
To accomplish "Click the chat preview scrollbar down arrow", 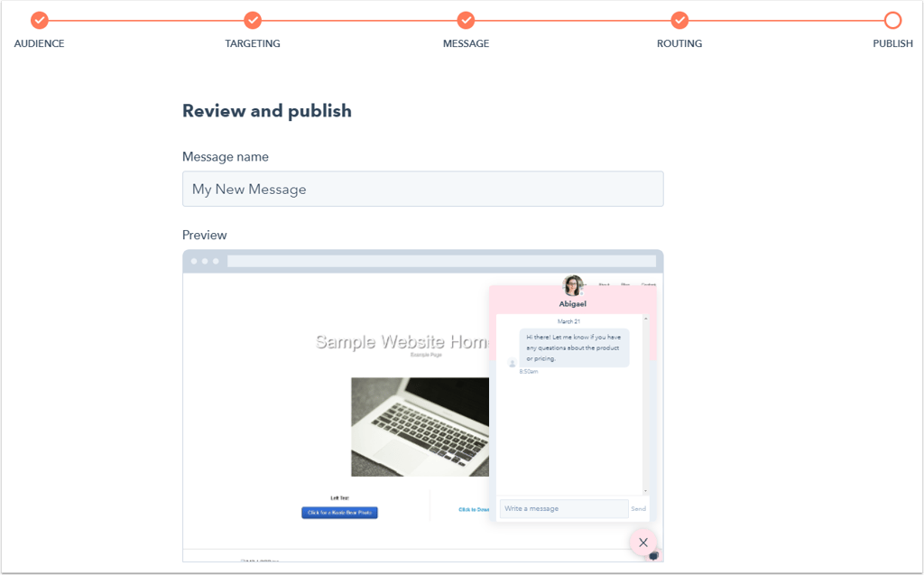I will [645, 491].
